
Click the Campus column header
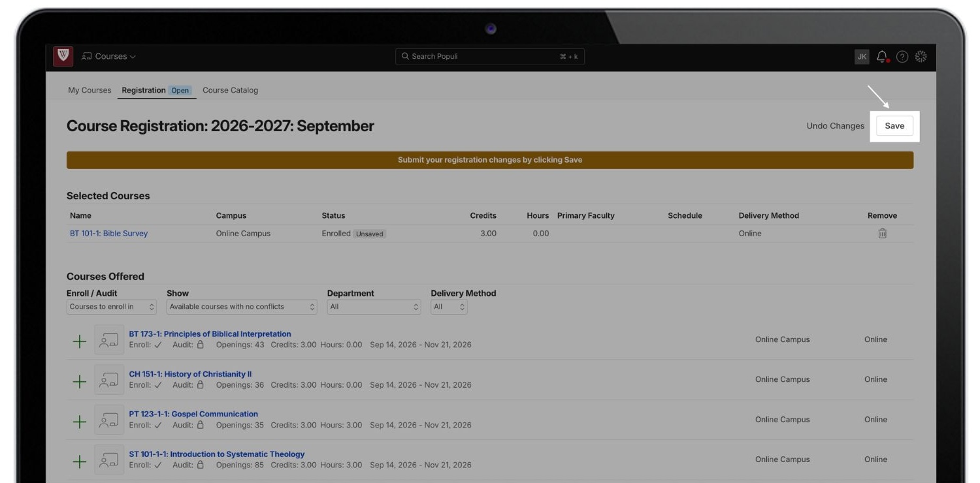(x=231, y=215)
